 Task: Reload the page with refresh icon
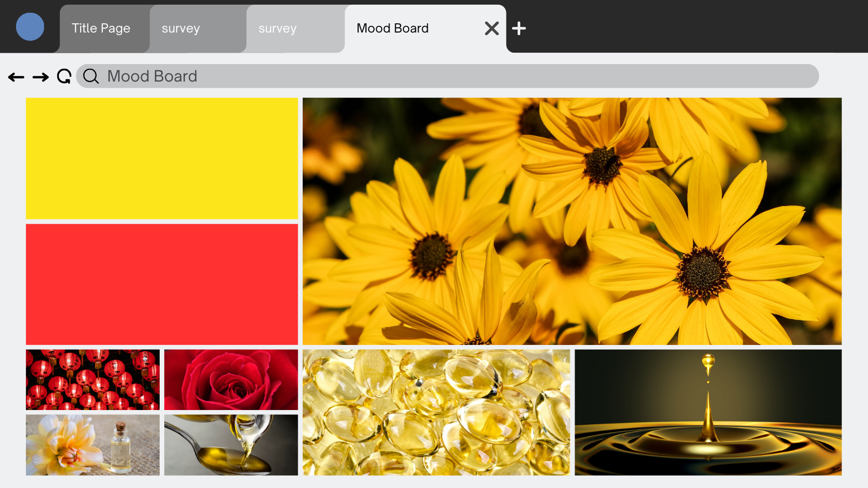(x=64, y=76)
